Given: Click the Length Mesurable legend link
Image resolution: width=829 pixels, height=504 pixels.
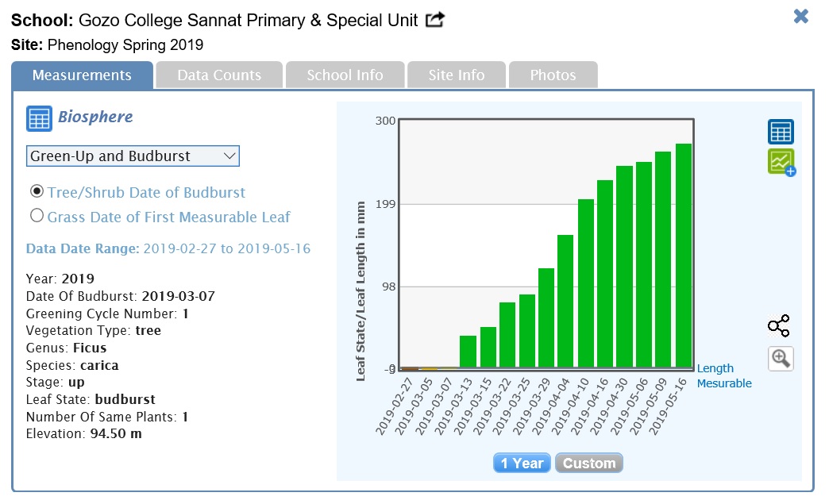Looking at the screenshot, I should point(723,376).
